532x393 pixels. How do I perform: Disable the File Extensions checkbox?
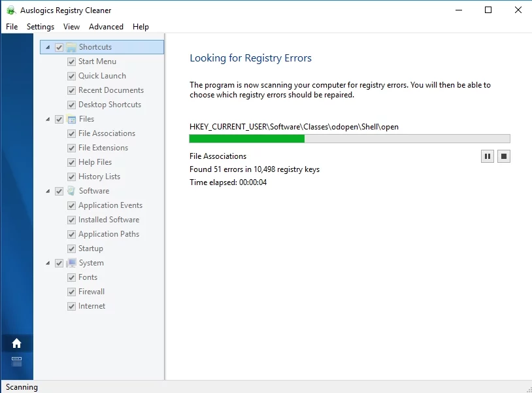click(x=71, y=148)
